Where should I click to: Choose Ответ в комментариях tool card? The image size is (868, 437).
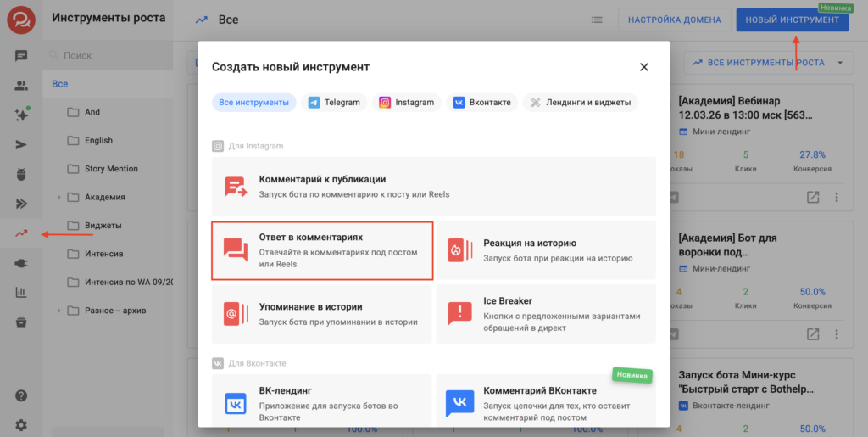point(322,250)
